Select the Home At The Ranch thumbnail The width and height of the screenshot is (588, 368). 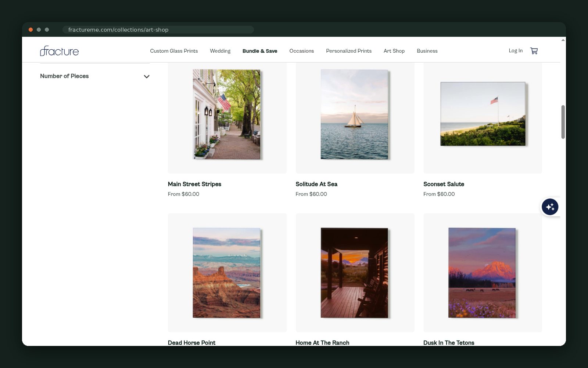tap(354, 273)
